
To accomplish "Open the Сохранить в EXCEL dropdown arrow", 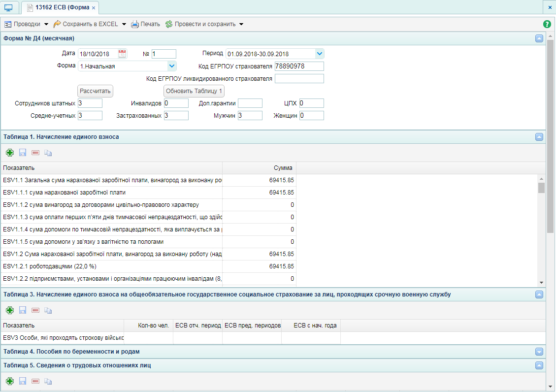I will coord(124,24).
